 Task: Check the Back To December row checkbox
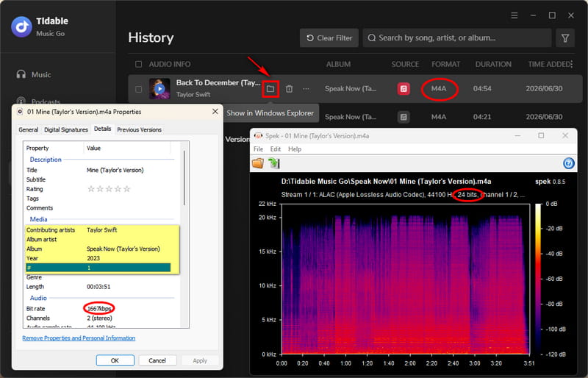tap(138, 89)
